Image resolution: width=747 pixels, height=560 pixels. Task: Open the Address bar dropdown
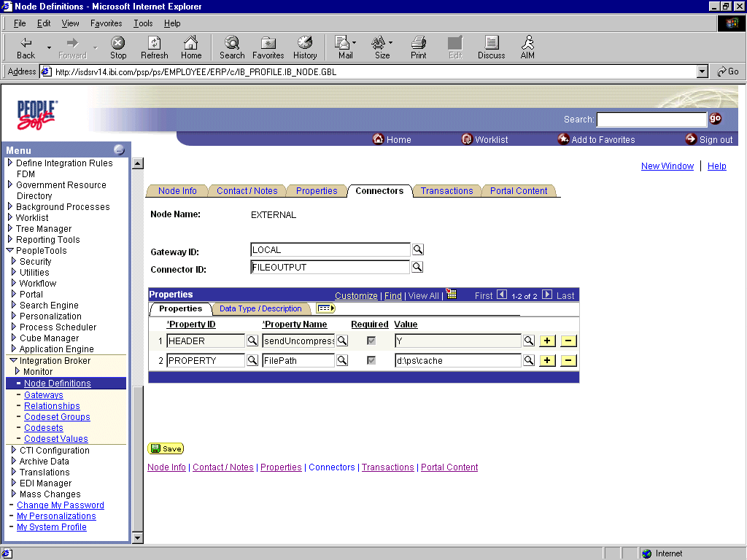702,71
